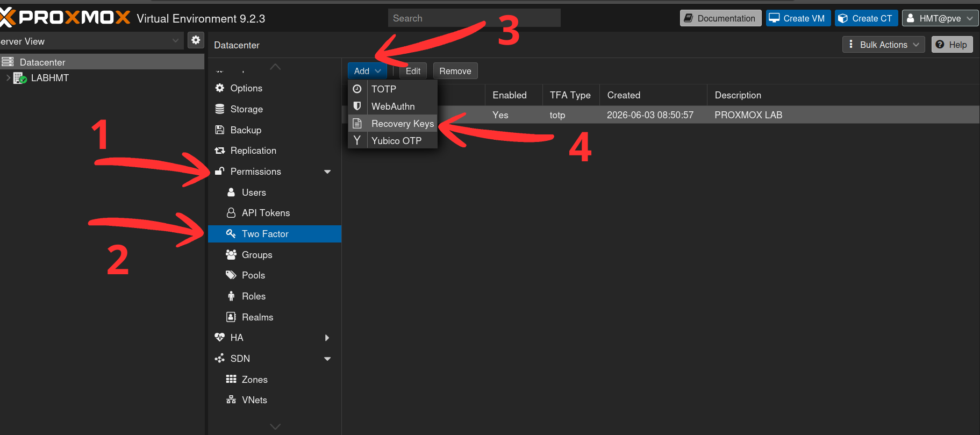
Task: Click the Replication arrows icon
Action: coord(219,151)
